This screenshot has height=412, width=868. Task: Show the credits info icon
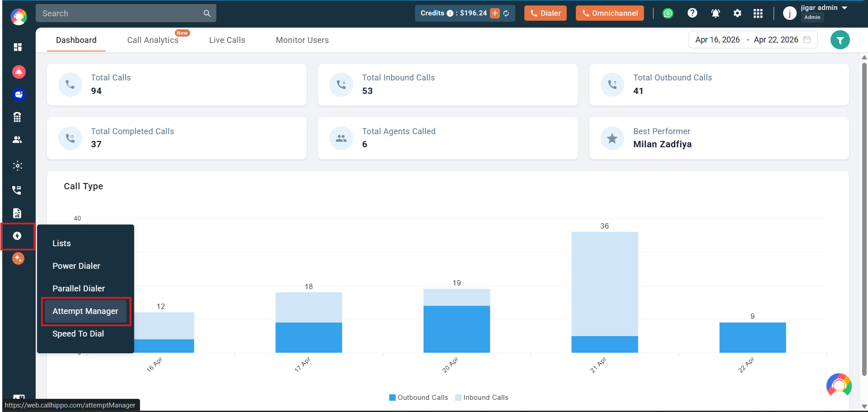(x=450, y=13)
